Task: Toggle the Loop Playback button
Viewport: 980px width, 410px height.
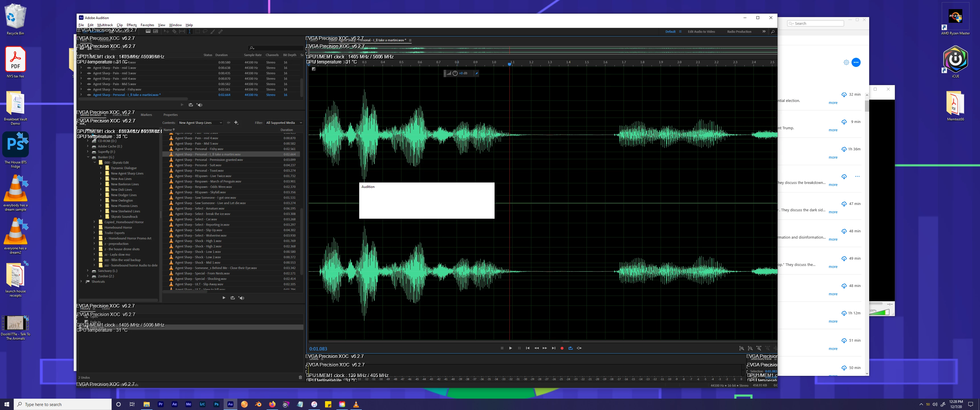Action: pos(570,348)
